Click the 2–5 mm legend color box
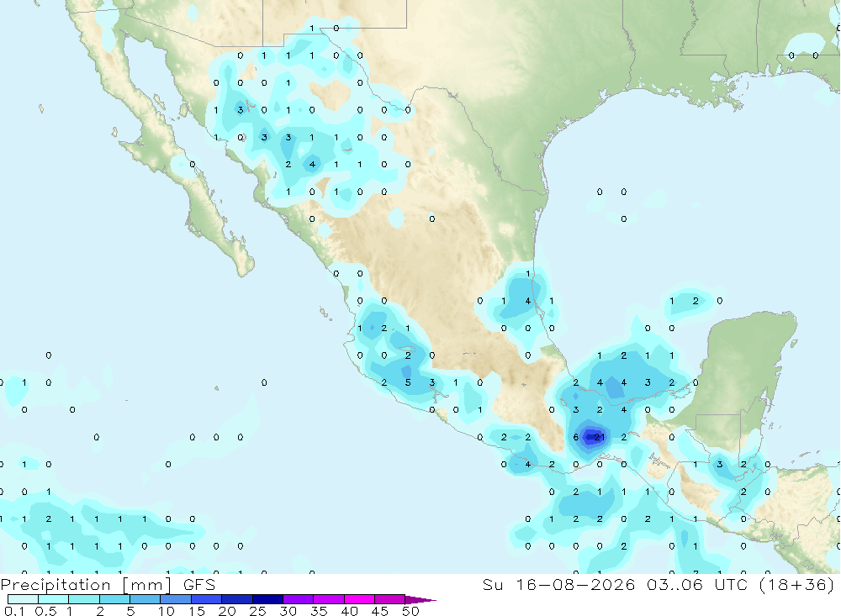 click(114, 599)
